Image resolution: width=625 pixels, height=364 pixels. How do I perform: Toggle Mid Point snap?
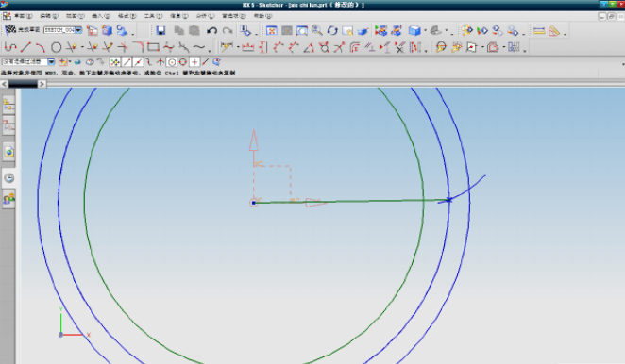point(138,62)
